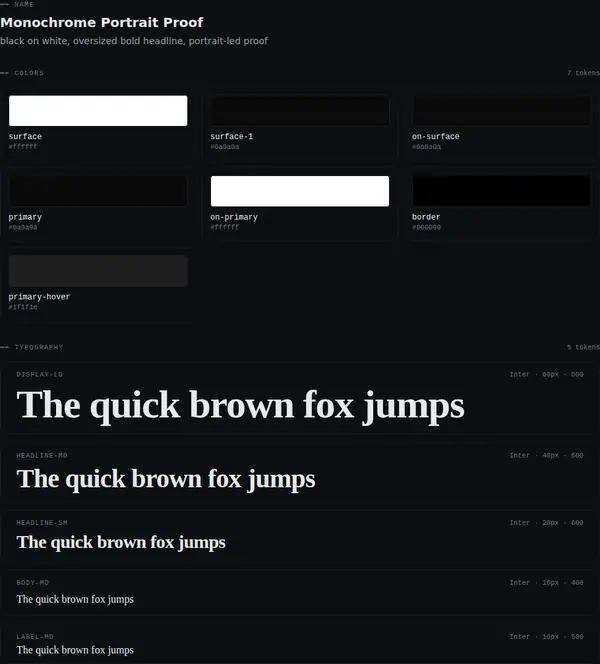Choose the black border color swatch

pos(501,191)
